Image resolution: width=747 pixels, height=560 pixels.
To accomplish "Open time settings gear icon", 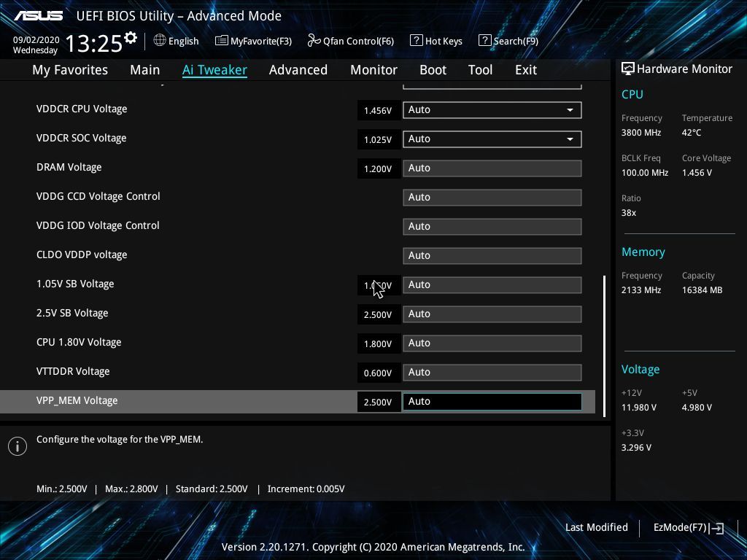I will click(x=131, y=38).
